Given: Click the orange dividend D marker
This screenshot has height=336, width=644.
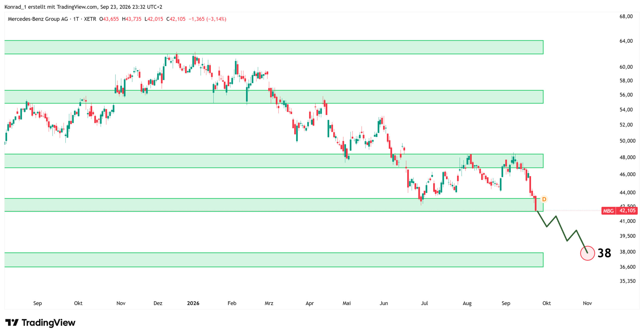Looking at the screenshot, I should point(544,199).
